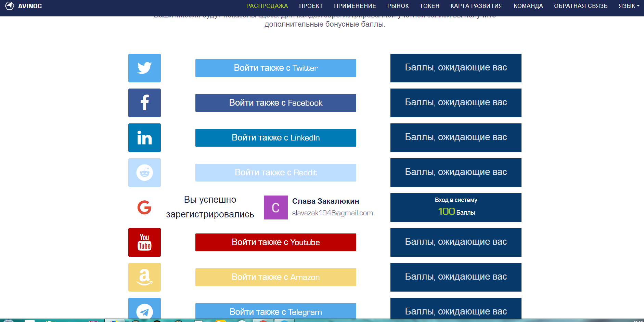Viewport: 644px width, 322px height.
Task: Click the points panel beside Facebook
Action: [x=456, y=103]
